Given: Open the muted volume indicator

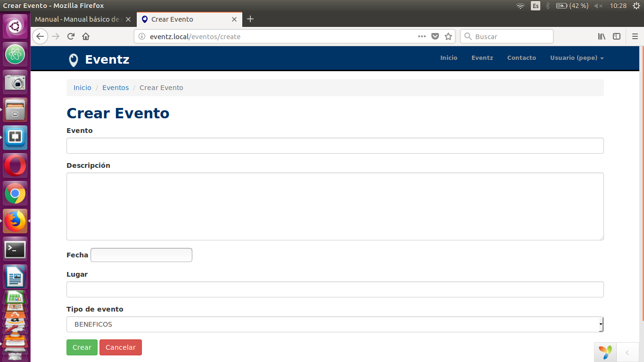Looking at the screenshot, I should 599,6.
